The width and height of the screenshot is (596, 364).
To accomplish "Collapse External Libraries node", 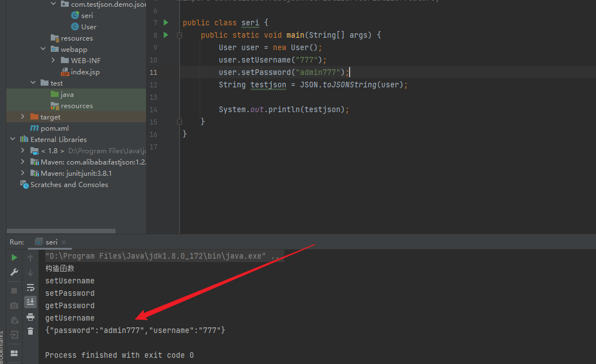I will (x=12, y=139).
